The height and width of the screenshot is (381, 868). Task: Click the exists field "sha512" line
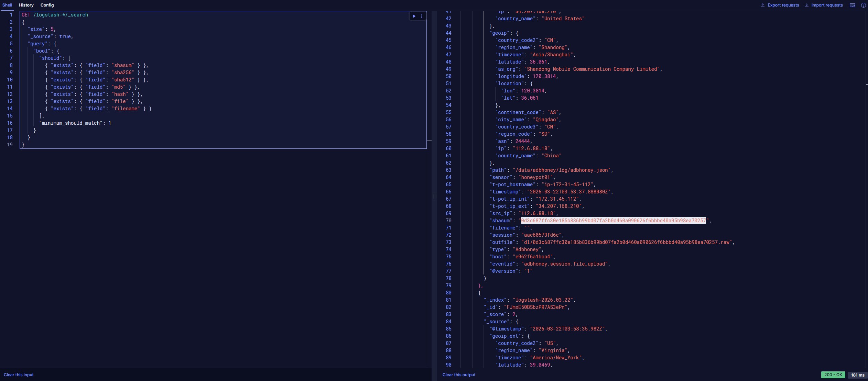[x=97, y=80]
